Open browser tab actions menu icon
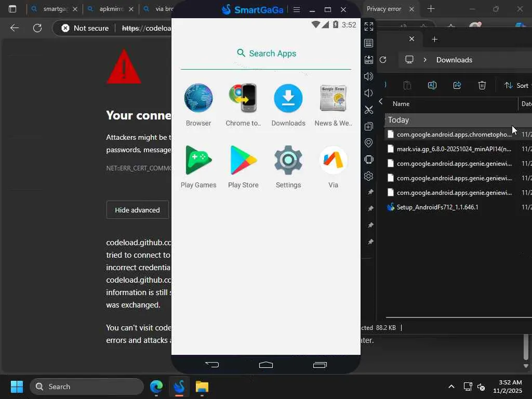Viewport: 532px width, 399px height. click(x=12, y=9)
